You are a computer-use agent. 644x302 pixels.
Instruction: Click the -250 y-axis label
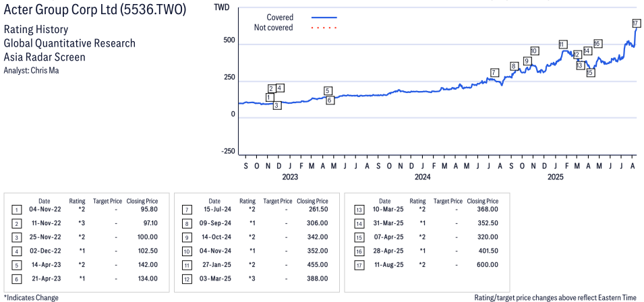228,152
